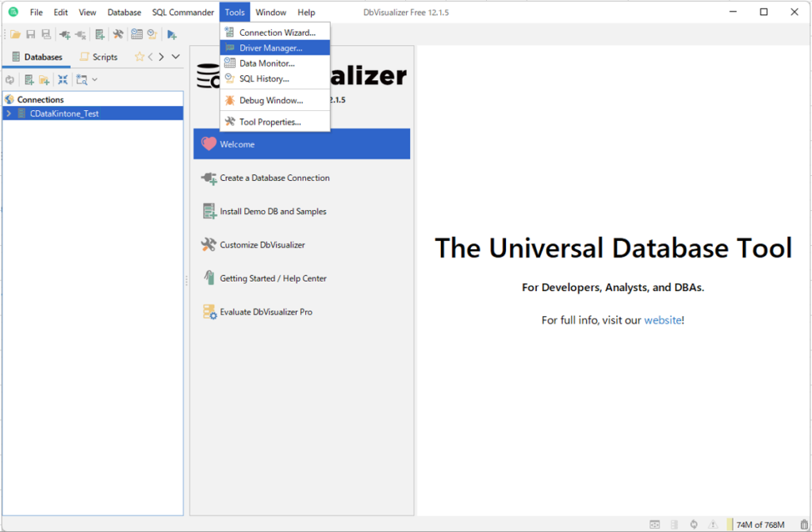Open the tab list chevron dropdown
This screenshot has width=812, height=532.
pos(175,57)
